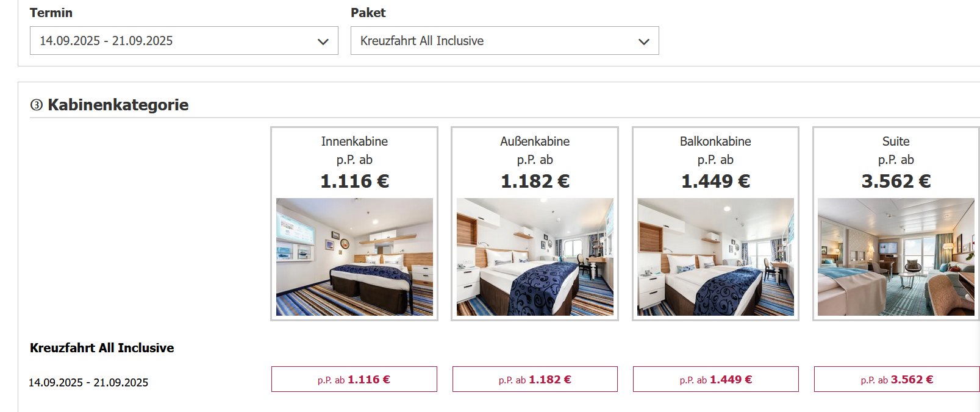Select the Innenkabine room photo
980x412 pixels.
point(354,257)
